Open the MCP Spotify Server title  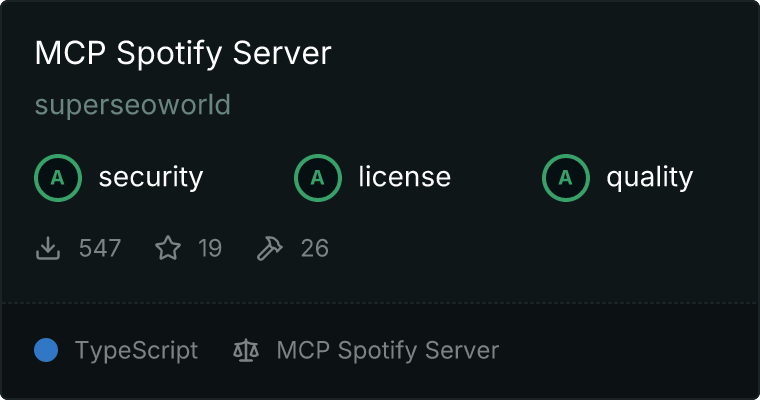(182, 53)
